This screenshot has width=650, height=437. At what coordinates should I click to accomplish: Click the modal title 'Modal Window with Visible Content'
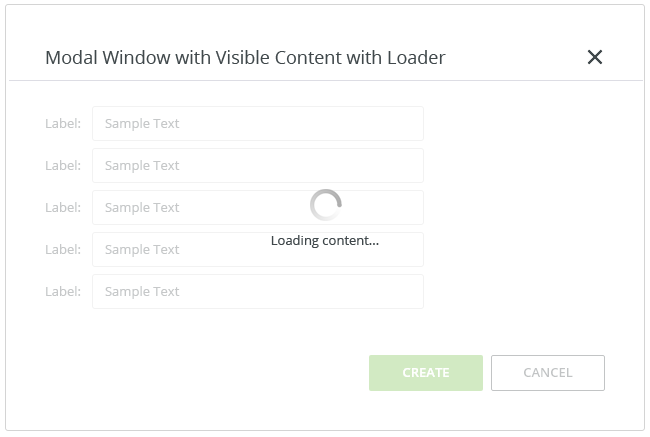coord(194,58)
